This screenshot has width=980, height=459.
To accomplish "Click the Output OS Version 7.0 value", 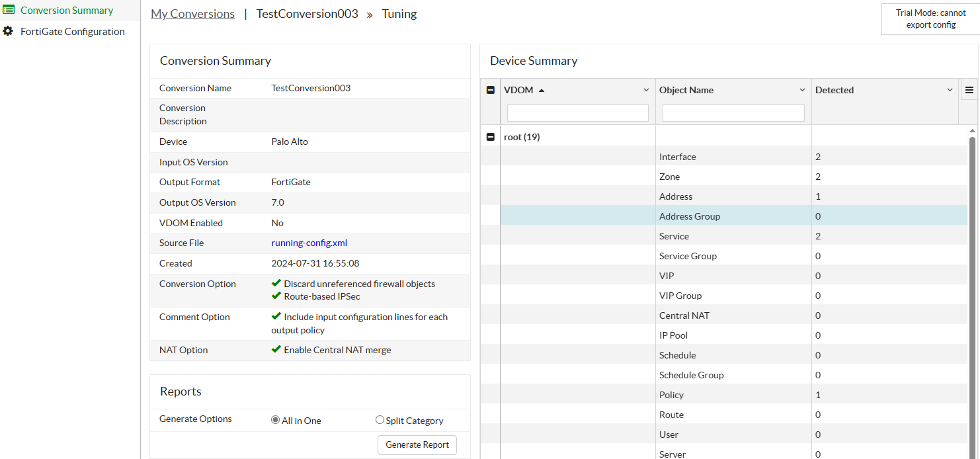I will pos(278,202).
